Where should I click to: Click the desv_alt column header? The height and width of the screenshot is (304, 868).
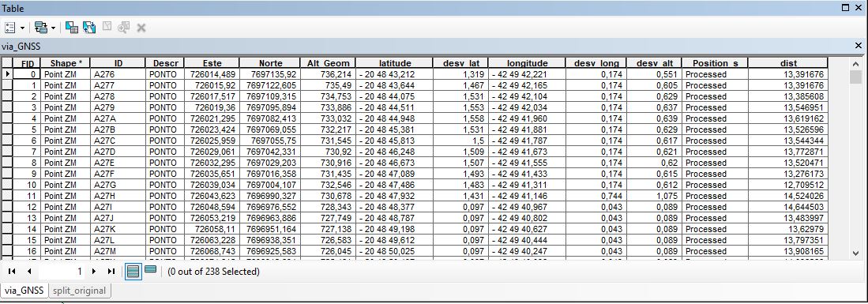click(x=654, y=63)
